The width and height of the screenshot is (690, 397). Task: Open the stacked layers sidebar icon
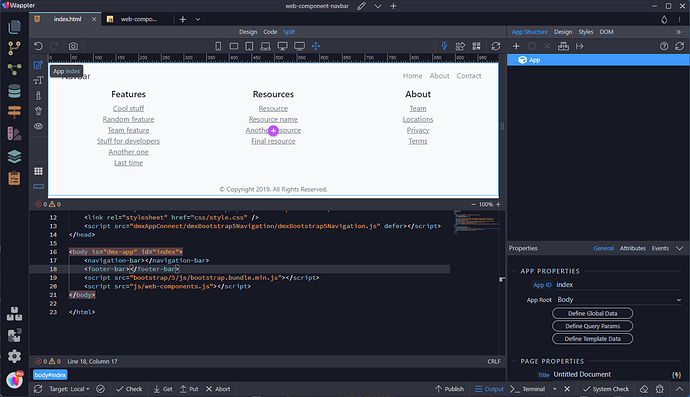(14, 156)
